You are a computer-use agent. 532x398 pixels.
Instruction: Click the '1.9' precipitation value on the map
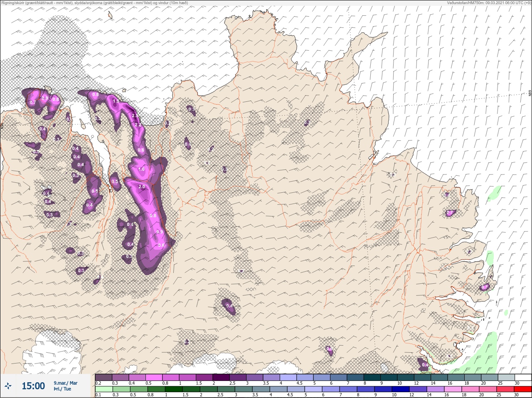coord(116,101)
